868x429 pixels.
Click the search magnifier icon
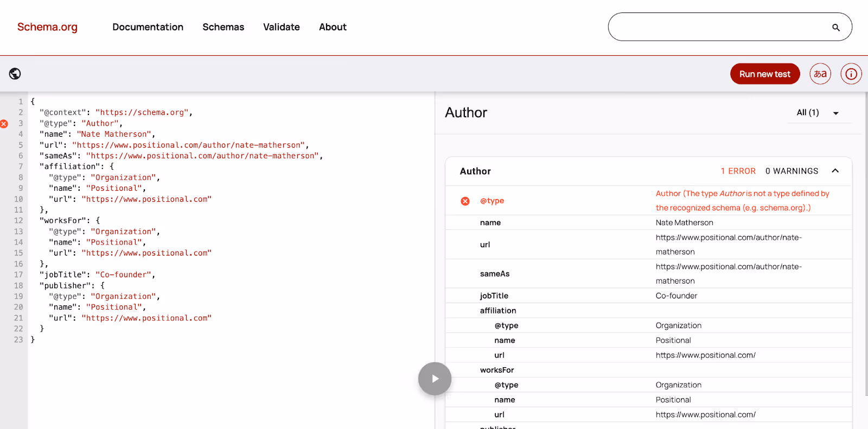tap(836, 27)
